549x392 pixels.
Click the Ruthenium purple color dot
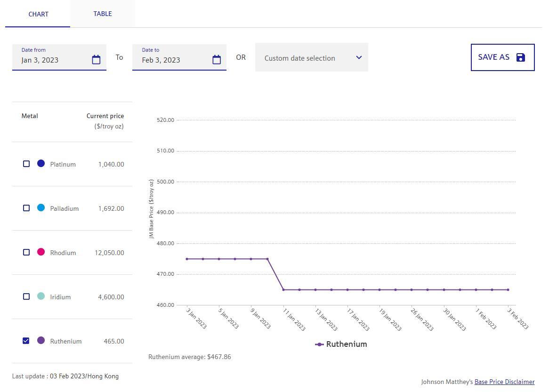[x=41, y=341]
